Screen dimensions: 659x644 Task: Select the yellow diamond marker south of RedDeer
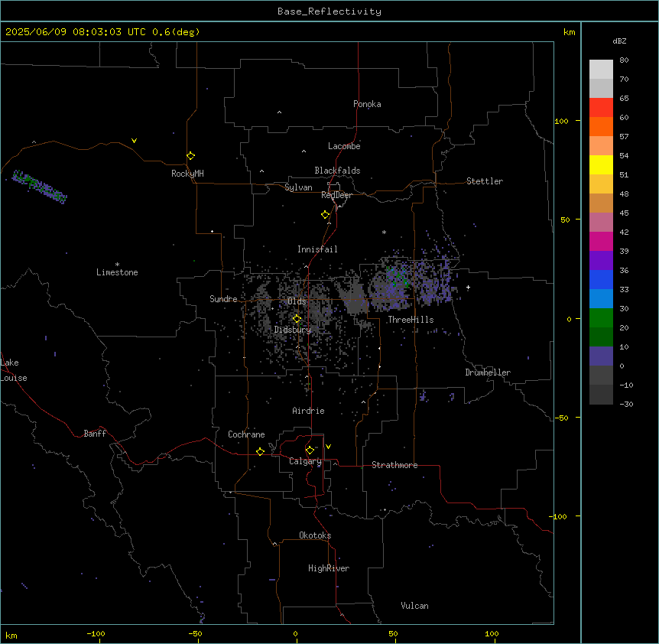click(325, 214)
